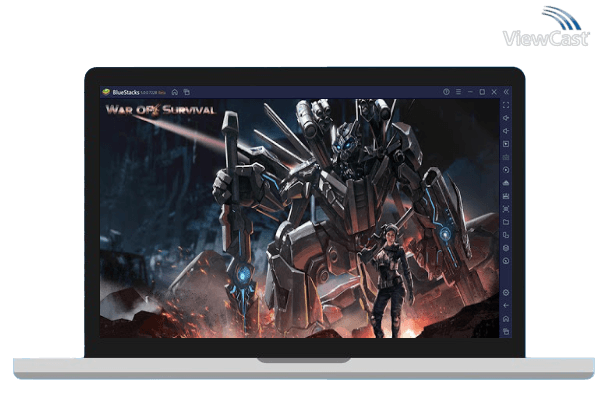Open the multi-instance manager icon
Image resolution: width=602 pixels, height=414 pixels.
click(506, 235)
